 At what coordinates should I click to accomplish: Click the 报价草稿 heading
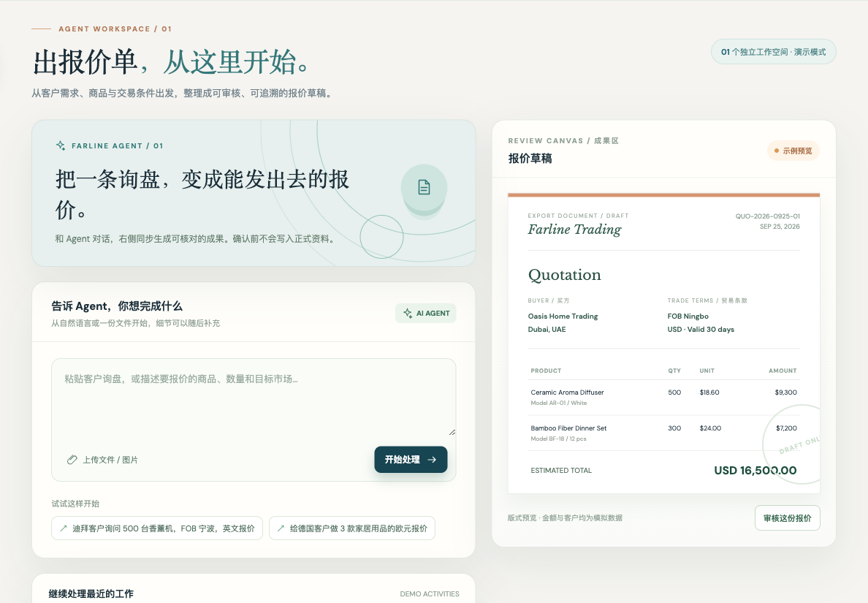pos(530,159)
